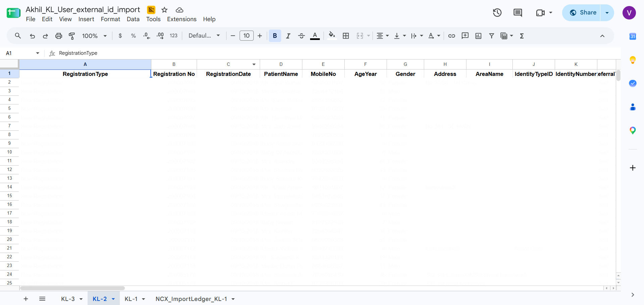Viewport: 644px width, 305px height.
Task: Undo the last action
Action: pos(32,36)
